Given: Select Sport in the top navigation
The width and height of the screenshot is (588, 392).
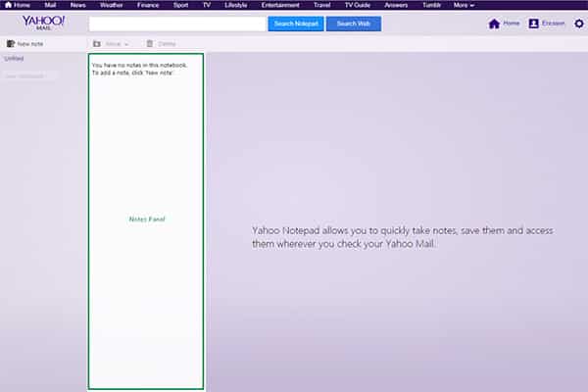Looking at the screenshot, I should [x=180, y=5].
